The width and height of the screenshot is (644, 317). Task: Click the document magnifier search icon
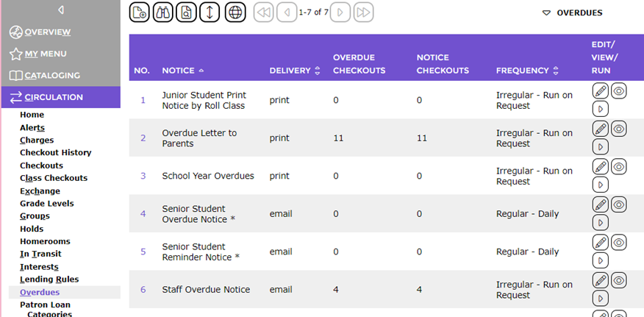[187, 13]
